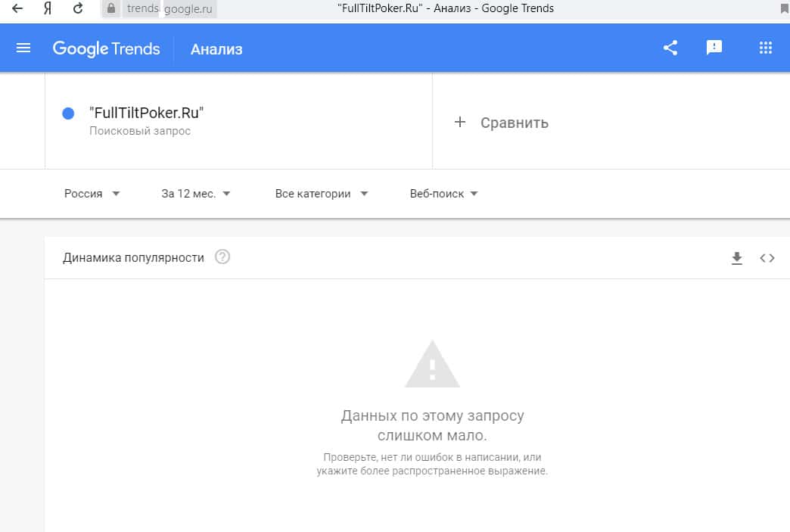Go back with the browser back arrow
The height and width of the screenshot is (532, 790).
click(x=17, y=8)
